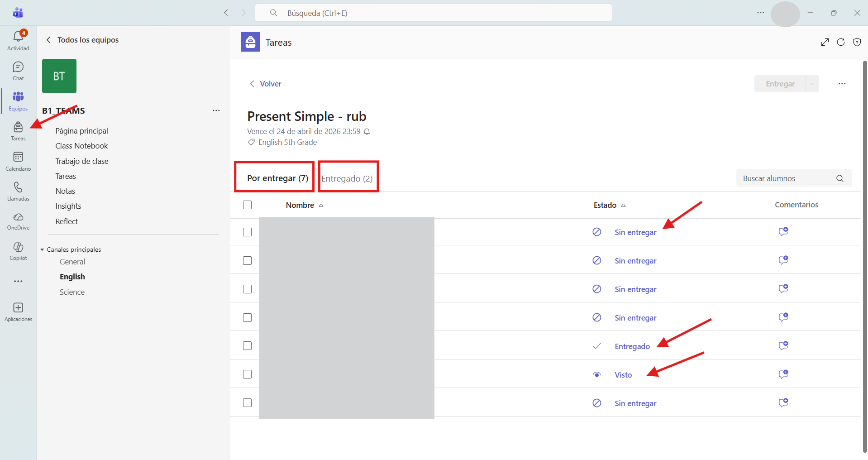This screenshot has width=868, height=460.
Task: Check the second Sin entregar row checkbox
Action: [x=247, y=261]
